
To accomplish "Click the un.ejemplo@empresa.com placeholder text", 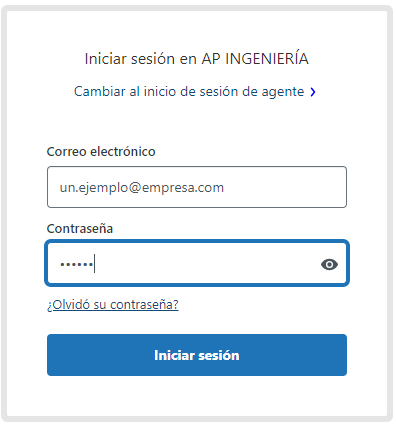I will coord(142,188).
